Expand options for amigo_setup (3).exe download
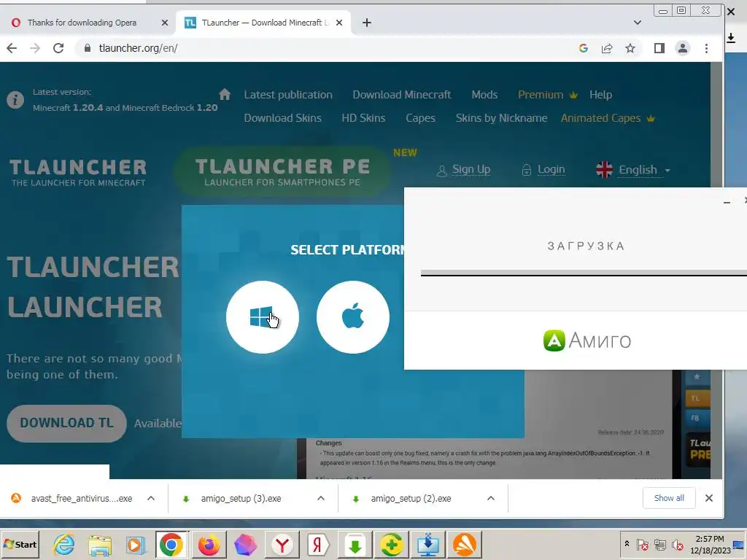Screen dimensions: 747x560 (x=321, y=498)
